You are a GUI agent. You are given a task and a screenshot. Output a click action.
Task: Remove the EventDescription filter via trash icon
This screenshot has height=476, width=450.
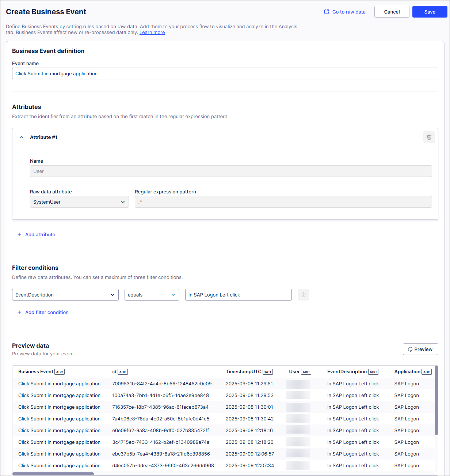(x=303, y=295)
